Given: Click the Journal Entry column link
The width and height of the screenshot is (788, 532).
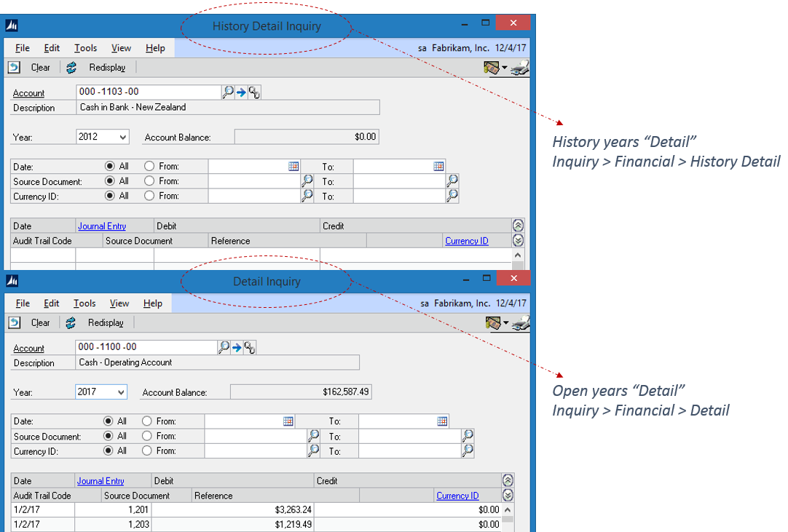Looking at the screenshot, I should coord(101,226).
